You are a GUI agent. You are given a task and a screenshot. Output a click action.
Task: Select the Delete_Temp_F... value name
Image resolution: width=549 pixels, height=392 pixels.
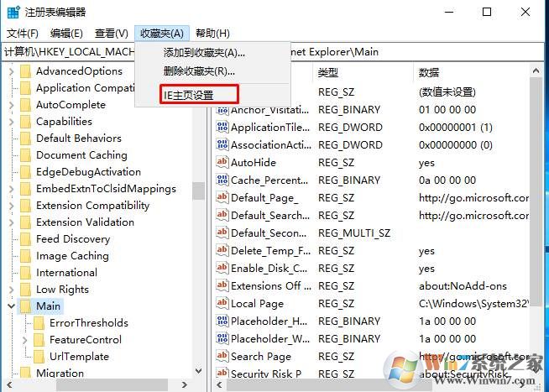pos(270,251)
